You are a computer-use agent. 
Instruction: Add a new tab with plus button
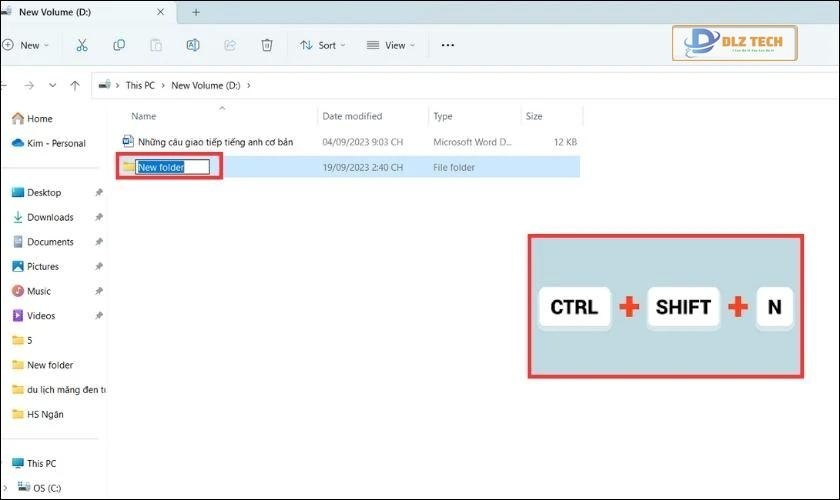coord(196,12)
